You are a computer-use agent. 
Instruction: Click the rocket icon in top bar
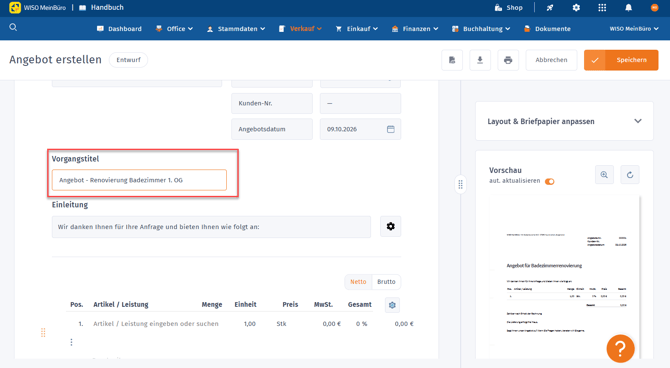pos(550,8)
